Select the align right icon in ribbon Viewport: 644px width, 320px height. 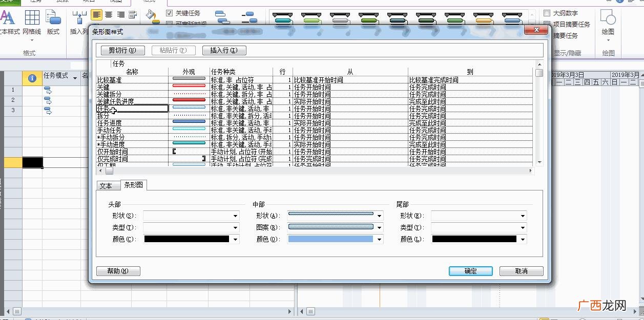(121, 15)
